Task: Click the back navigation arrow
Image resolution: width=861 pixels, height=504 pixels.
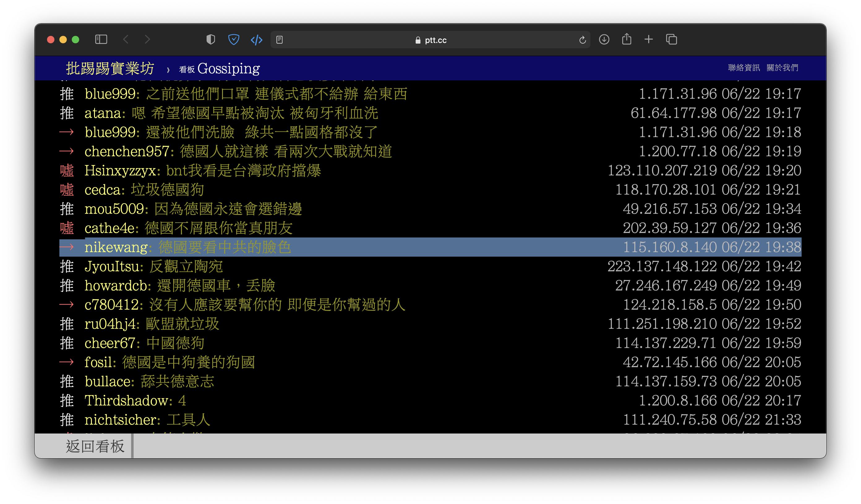Action: [x=126, y=40]
